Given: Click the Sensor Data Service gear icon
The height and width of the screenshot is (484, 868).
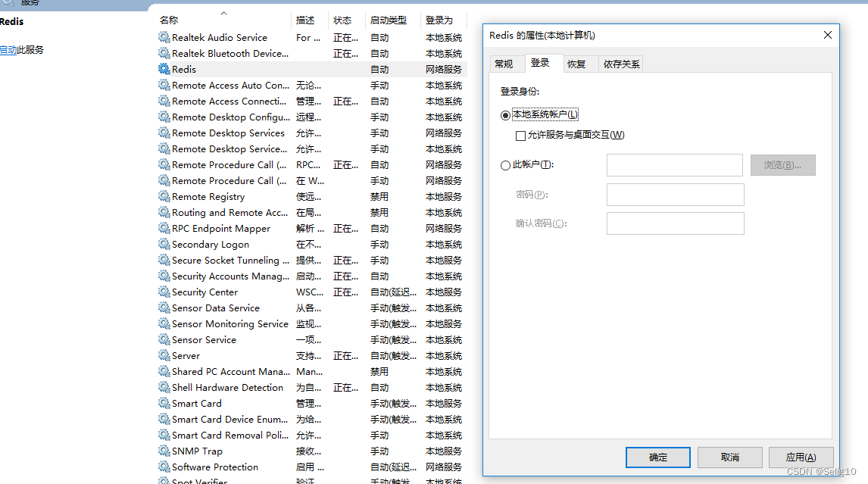Looking at the screenshot, I should (x=164, y=308).
